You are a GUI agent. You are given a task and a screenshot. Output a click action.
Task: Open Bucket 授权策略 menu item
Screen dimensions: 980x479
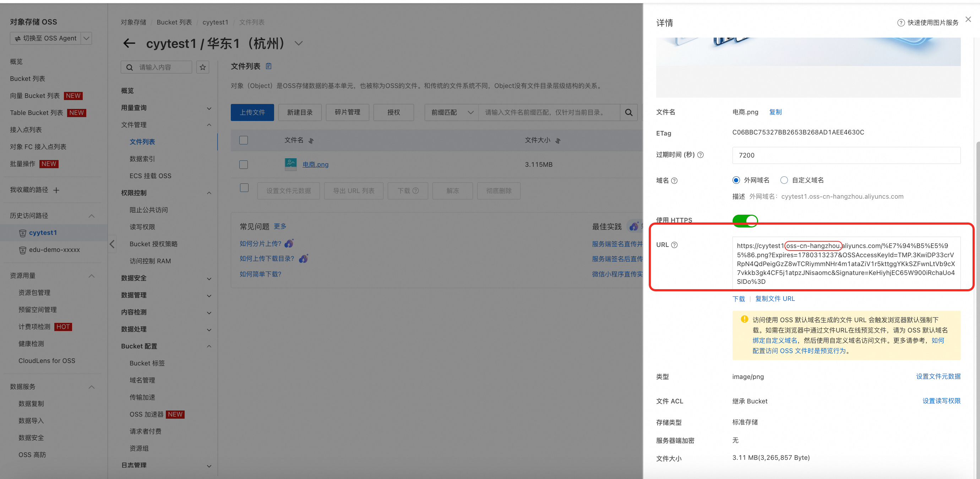coord(153,244)
